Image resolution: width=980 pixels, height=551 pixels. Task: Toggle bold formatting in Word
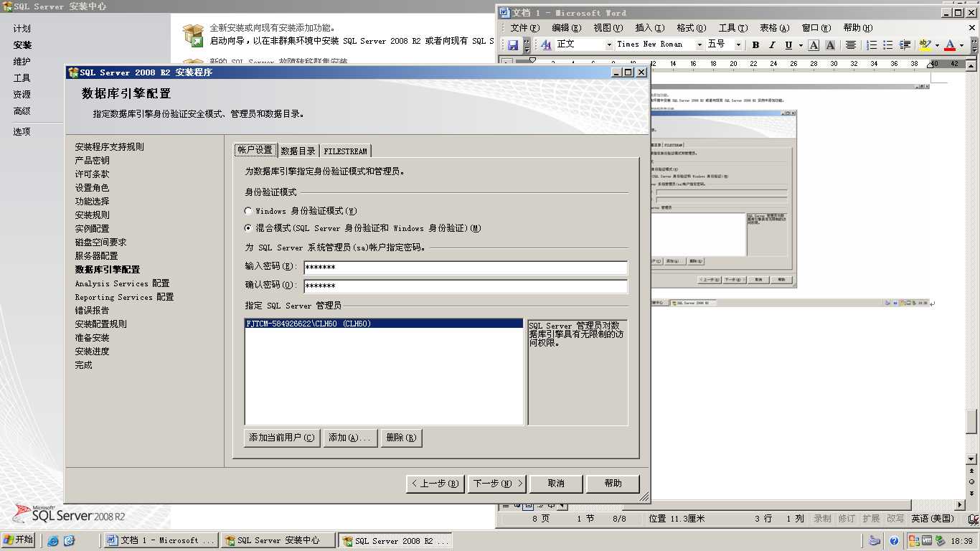755,44
